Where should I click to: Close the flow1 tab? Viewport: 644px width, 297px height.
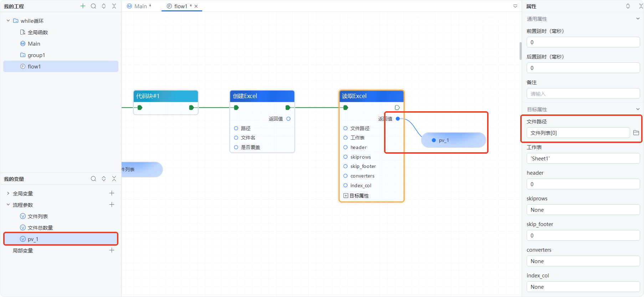coord(196,6)
